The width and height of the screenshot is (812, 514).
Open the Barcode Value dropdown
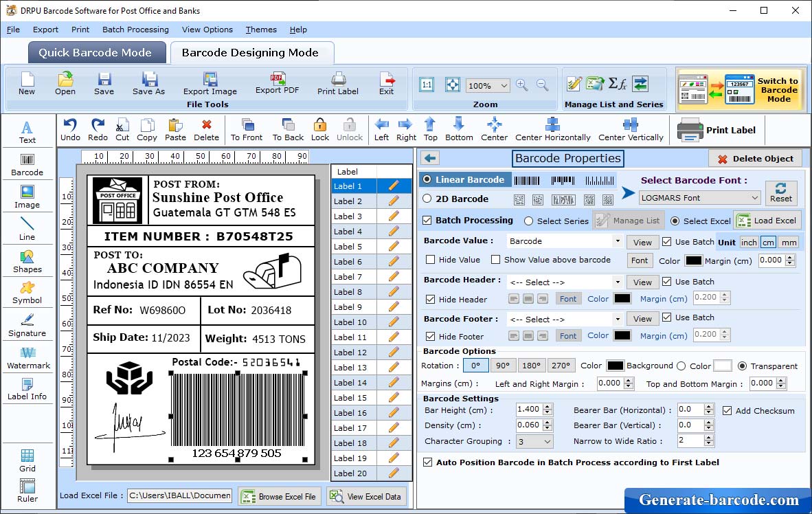click(x=618, y=241)
